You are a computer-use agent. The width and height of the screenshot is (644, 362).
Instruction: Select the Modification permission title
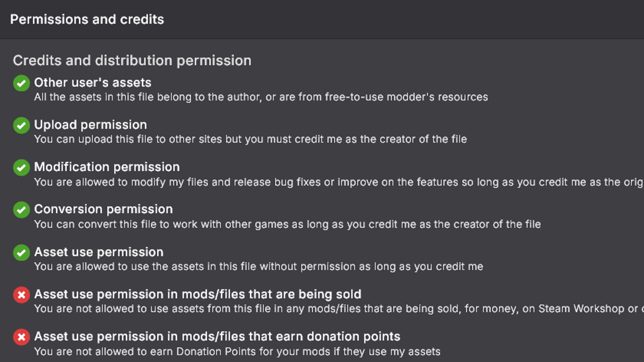point(107,167)
